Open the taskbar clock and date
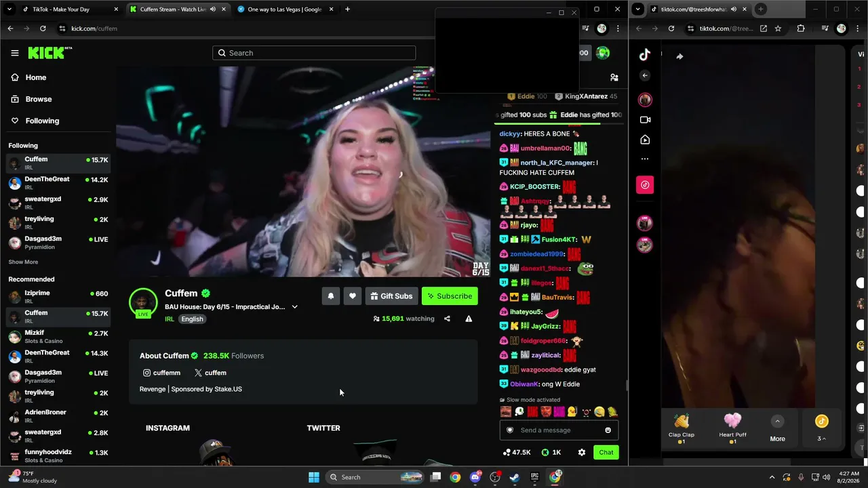The height and width of the screenshot is (488, 868). point(848,477)
